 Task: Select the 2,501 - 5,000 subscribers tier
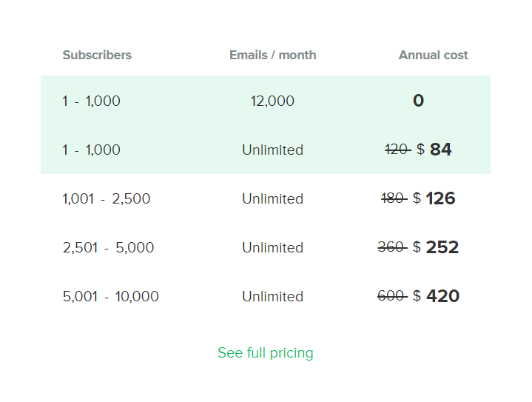108,248
